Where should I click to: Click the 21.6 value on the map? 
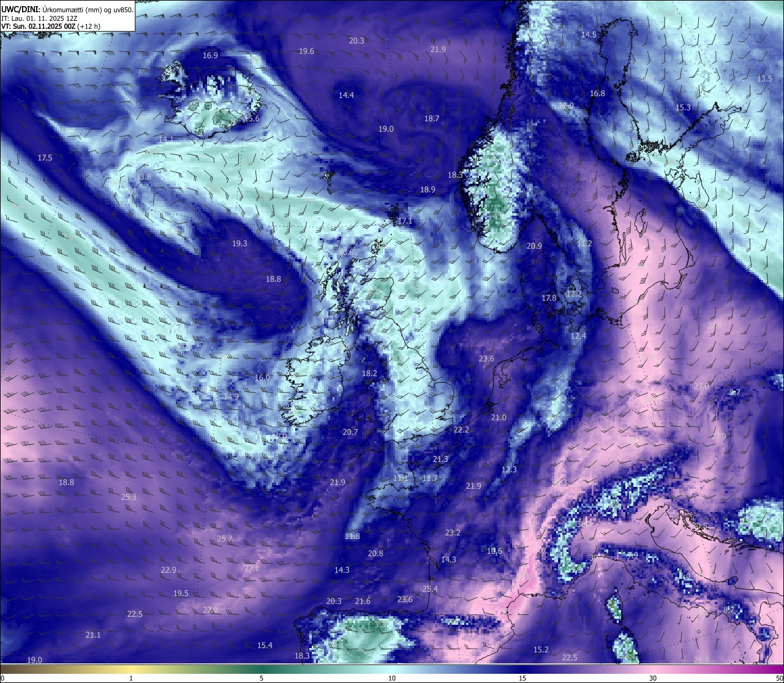click(x=363, y=601)
